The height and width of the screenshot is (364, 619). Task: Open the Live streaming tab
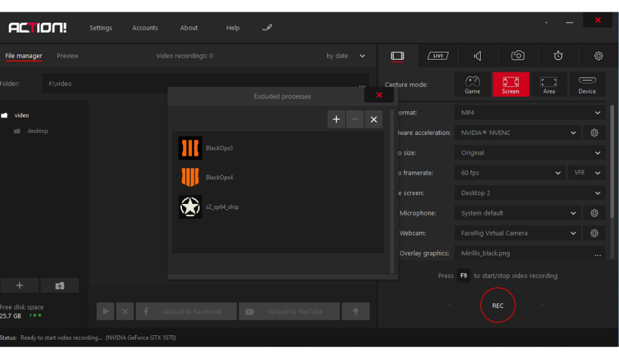tap(437, 56)
